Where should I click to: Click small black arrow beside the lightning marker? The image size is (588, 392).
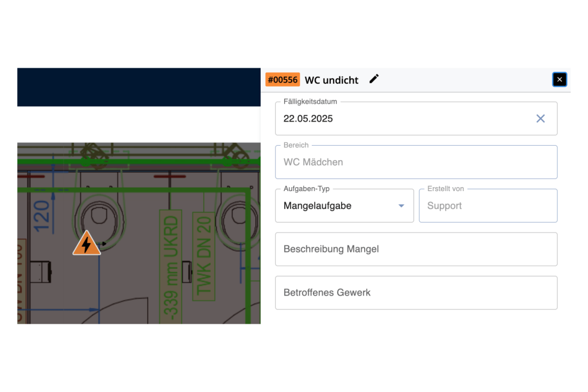tap(104, 244)
